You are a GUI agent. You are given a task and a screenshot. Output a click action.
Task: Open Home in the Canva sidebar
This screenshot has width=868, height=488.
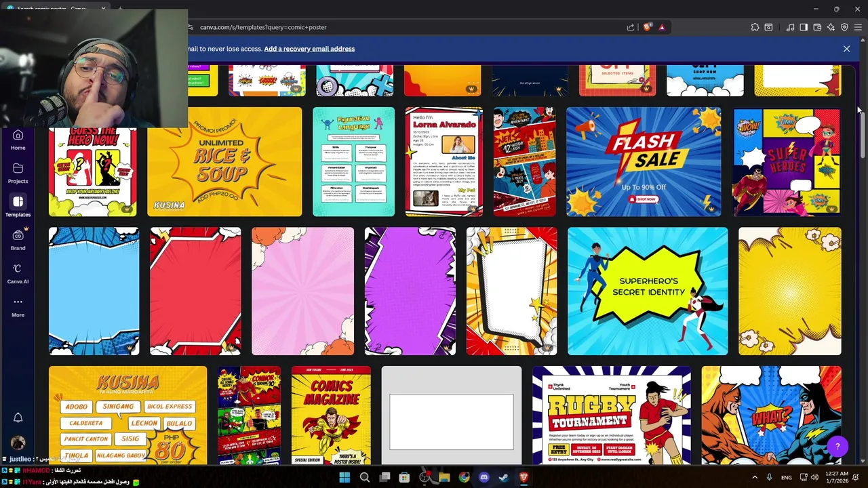click(18, 140)
